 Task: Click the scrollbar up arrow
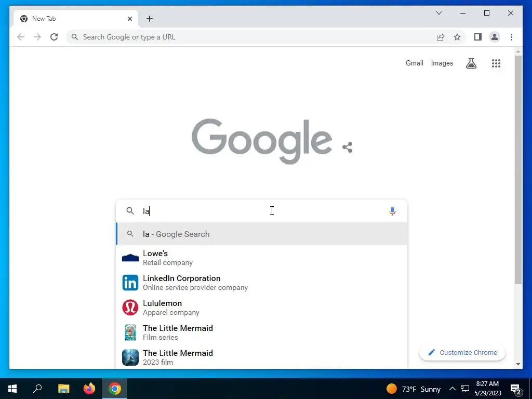click(x=518, y=52)
